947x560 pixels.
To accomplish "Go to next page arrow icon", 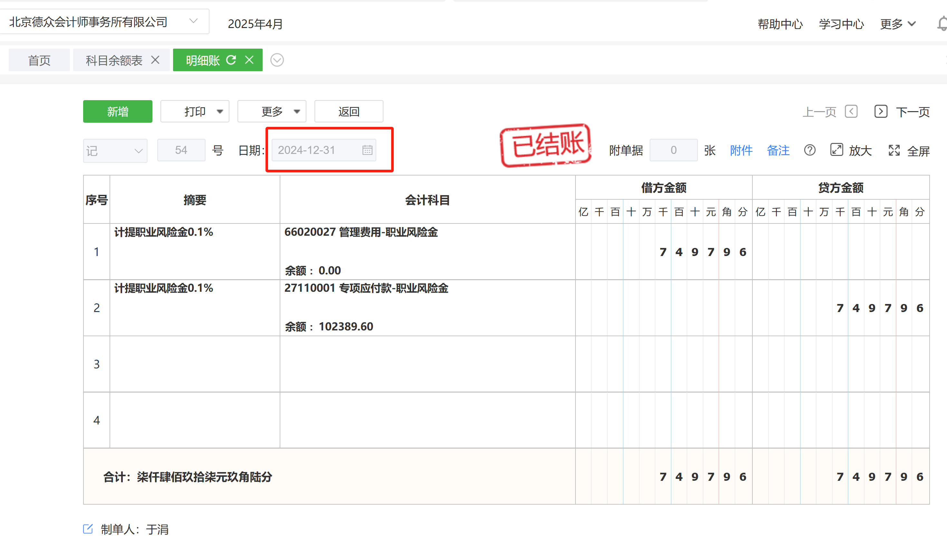I will point(881,112).
